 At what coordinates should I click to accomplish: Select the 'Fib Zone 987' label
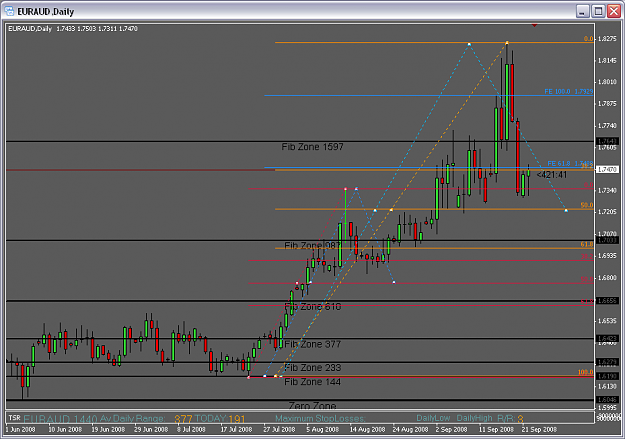pos(312,246)
